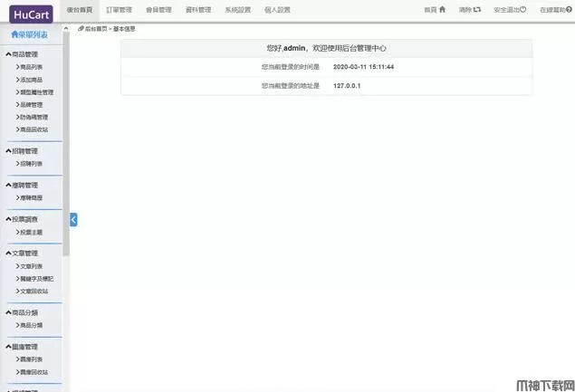Collapse the 應聘管理 sidebar group
This screenshot has width=575, height=392.
[x=22, y=186]
